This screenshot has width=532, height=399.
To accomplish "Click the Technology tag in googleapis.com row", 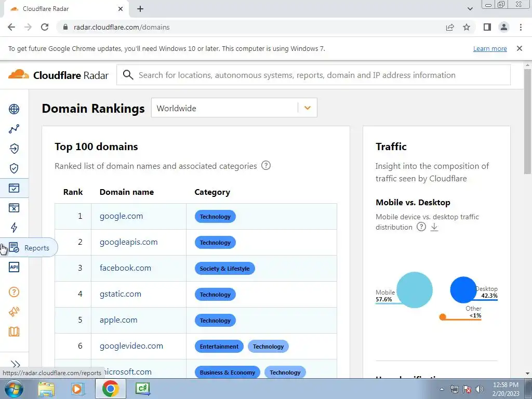I will click(x=215, y=243).
